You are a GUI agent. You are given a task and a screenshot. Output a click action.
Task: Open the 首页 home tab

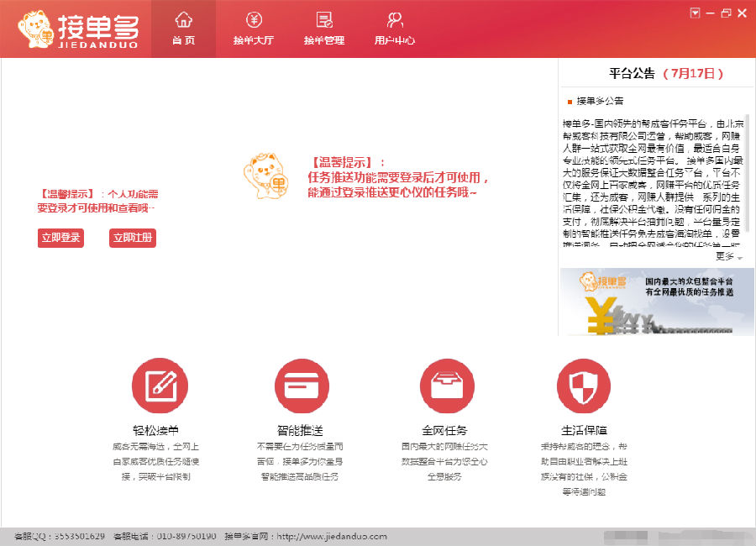coord(183,29)
